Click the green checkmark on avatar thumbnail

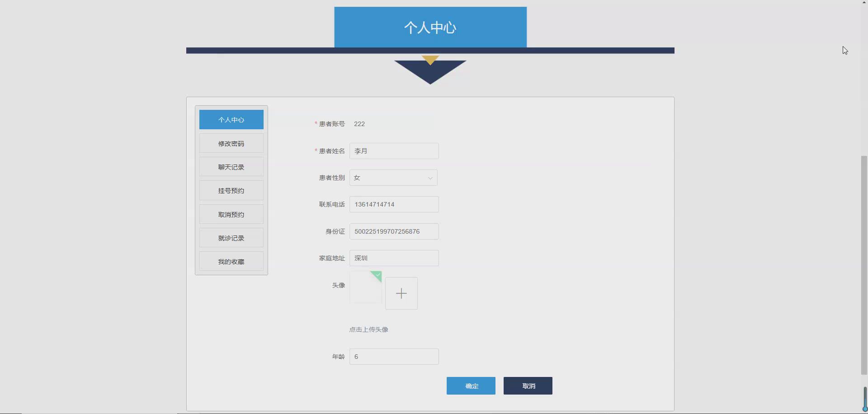tap(376, 275)
